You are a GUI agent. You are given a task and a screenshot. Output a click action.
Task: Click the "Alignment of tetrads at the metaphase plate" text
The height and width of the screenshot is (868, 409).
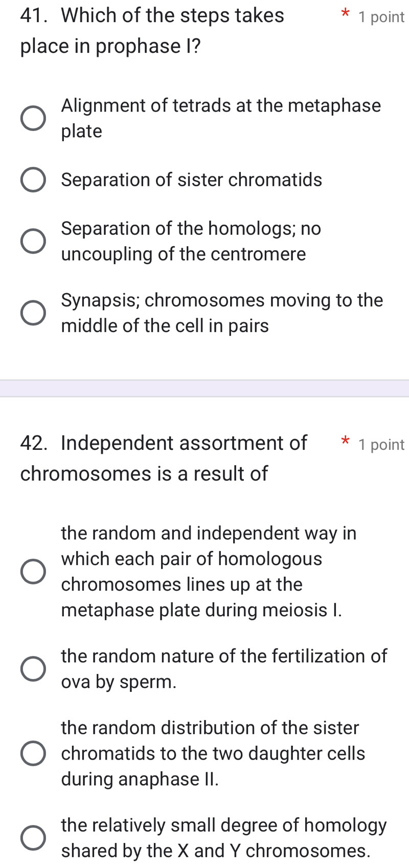click(x=221, y=118)
